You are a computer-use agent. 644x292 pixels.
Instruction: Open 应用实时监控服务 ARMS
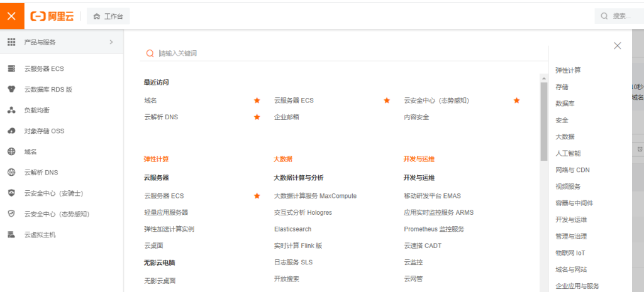click(438, 212)
